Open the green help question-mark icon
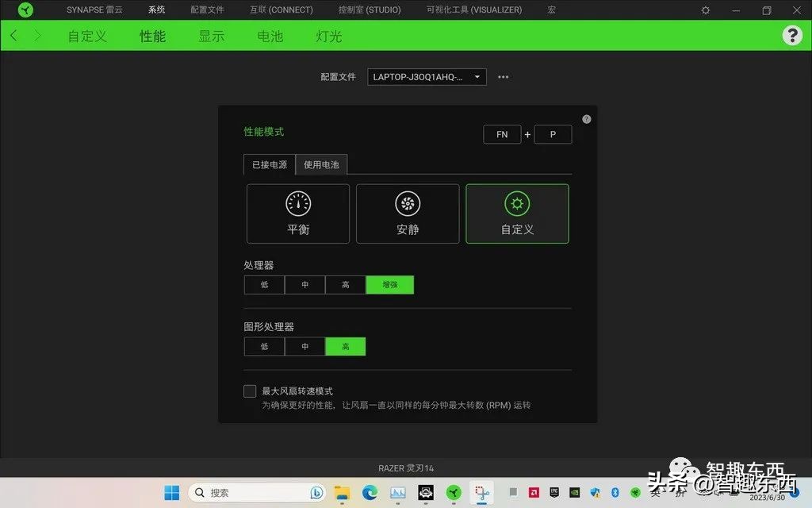 click(x=792, y=35)
